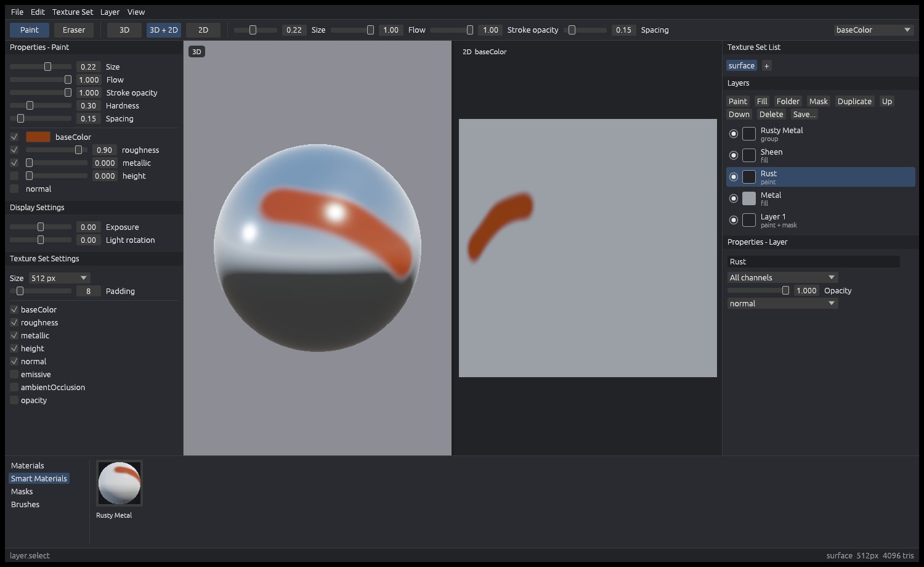Adjust the Exposure slider
Screen dimensions: 924x567
[41, 227]
